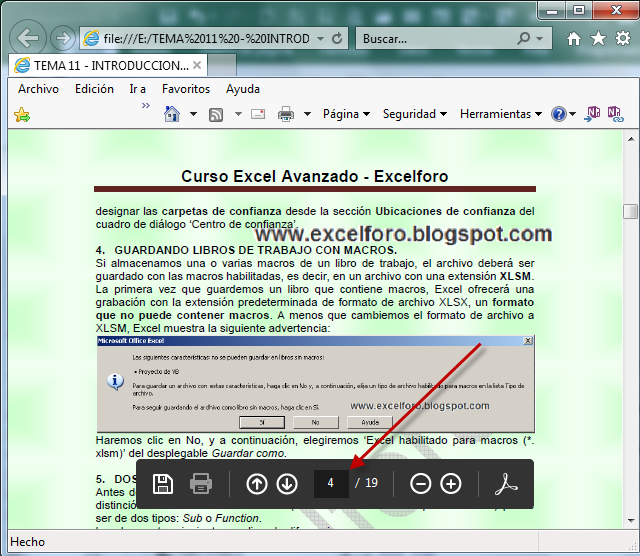640x556 pixels.
Task: Show the Adobe Reader toolbar icon
Action: click(x=506, y=484)
